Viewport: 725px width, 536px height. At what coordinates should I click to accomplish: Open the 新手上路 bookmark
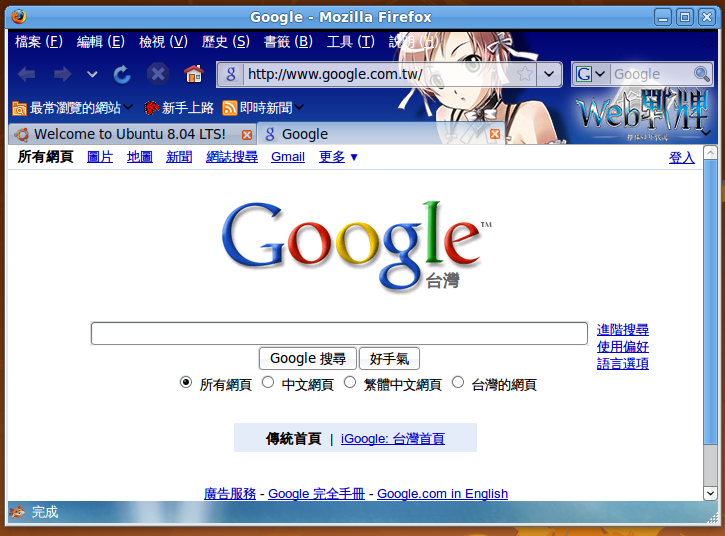[178, 108]
